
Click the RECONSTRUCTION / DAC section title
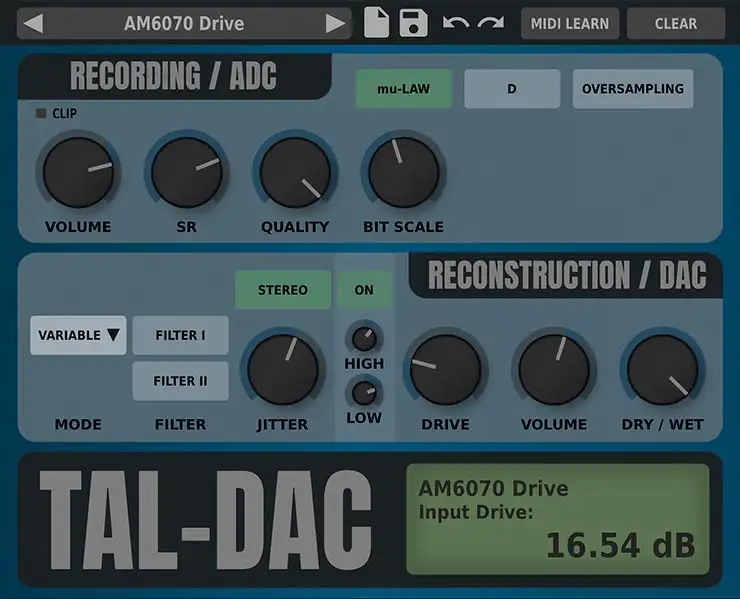pyautogui.click(x=567, y=275)
